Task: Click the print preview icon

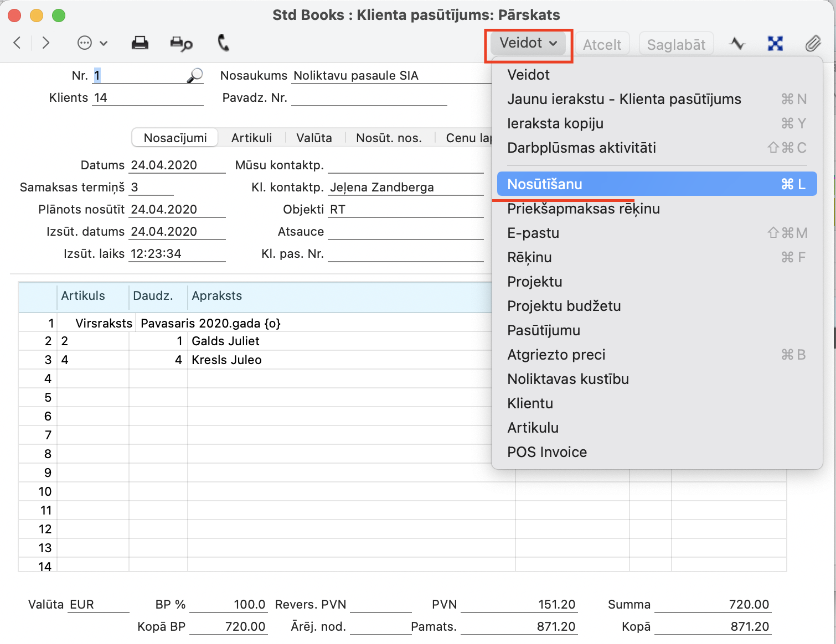Action: [x=181, y=43]
